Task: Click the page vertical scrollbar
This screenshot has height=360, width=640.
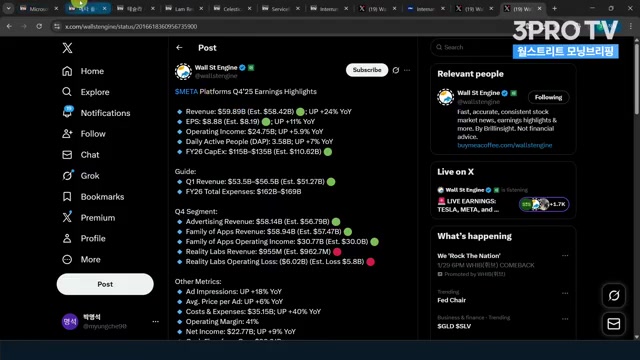Action: pos(636,78)
